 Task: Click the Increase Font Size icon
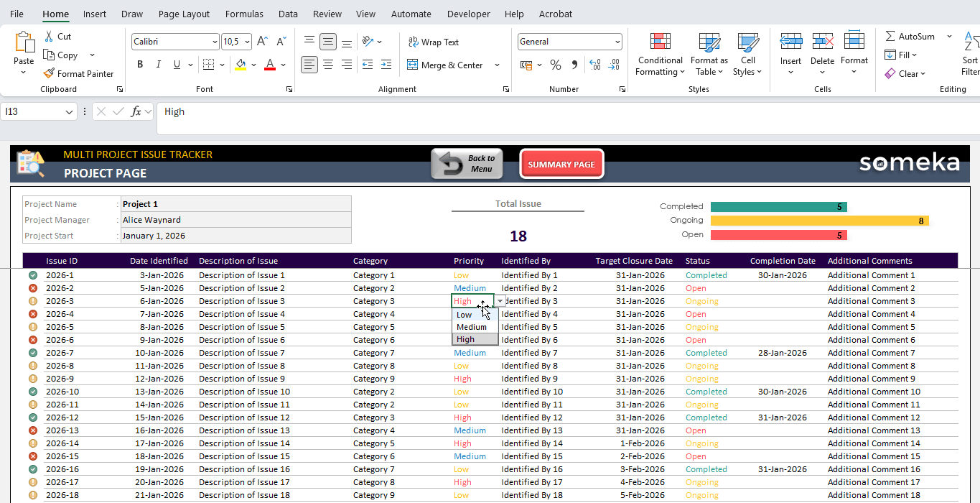coord(262,42)
